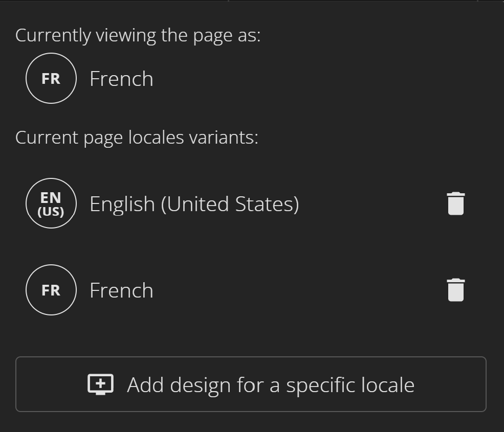Image resolution: width=504 pixels, height=432 pixels.
Task: Click the EN (US) circle badge
Action: (x=51, y=203)
